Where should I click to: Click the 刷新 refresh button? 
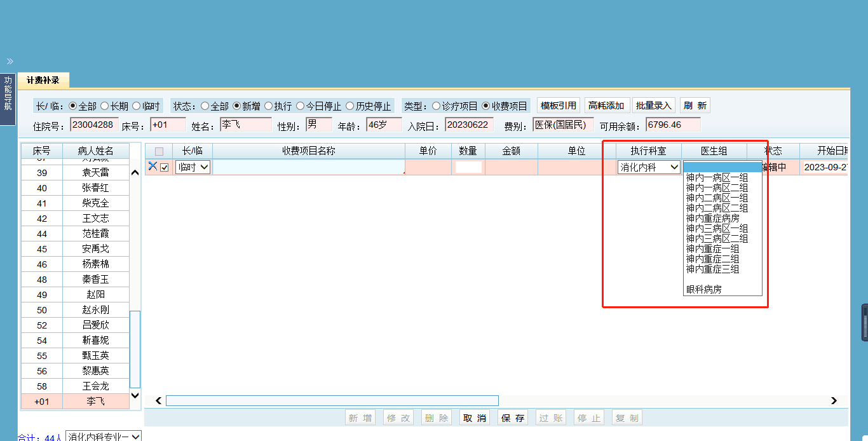pos(695,105)
